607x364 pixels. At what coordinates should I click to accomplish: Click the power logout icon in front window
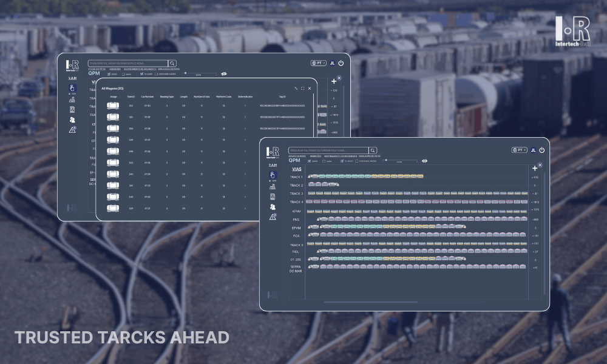(542, 150)
